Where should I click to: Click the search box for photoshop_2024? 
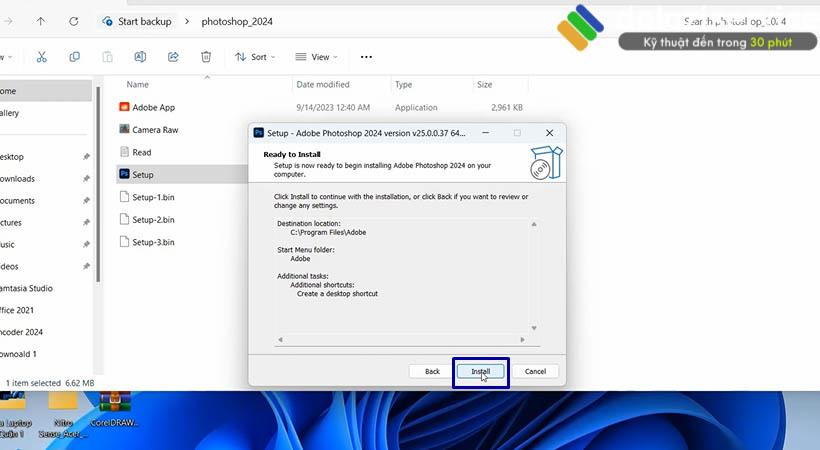tap(734, 21)
